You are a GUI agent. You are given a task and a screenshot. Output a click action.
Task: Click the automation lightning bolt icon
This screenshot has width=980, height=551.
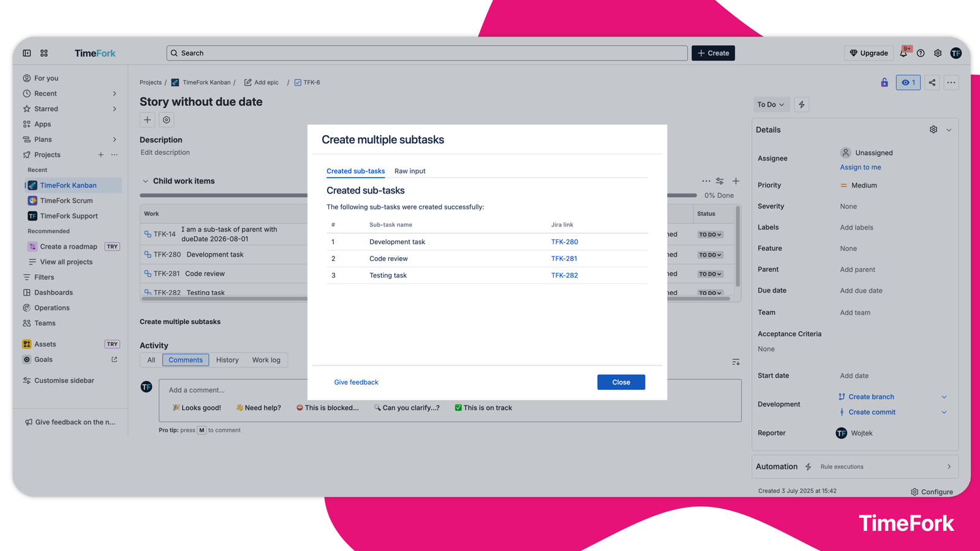tap(802, 104)
